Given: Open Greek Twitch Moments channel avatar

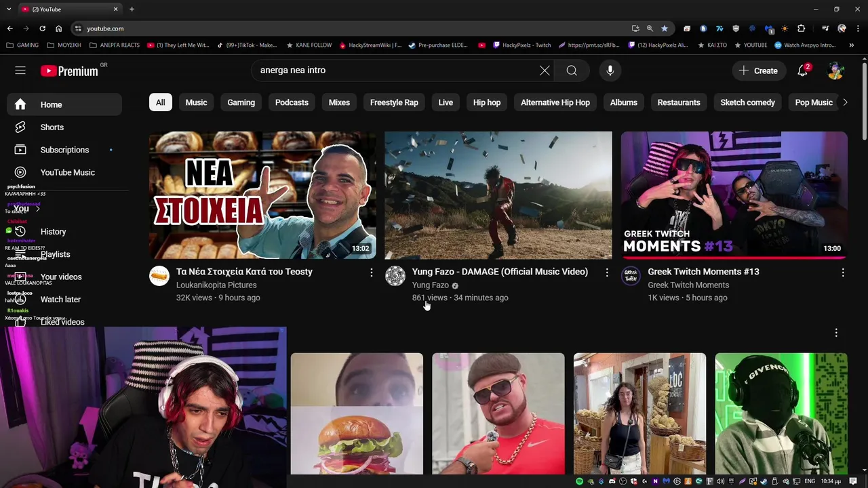Looking at the screenshot, I should [x=631, y=276].
